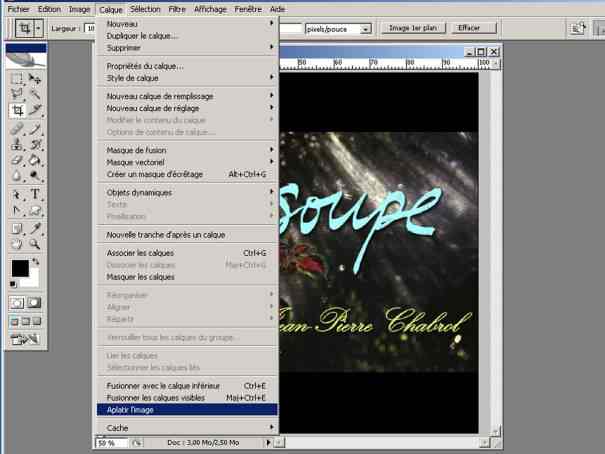Select the Eraser tool

pyautogui.click(x=17, y=160)
